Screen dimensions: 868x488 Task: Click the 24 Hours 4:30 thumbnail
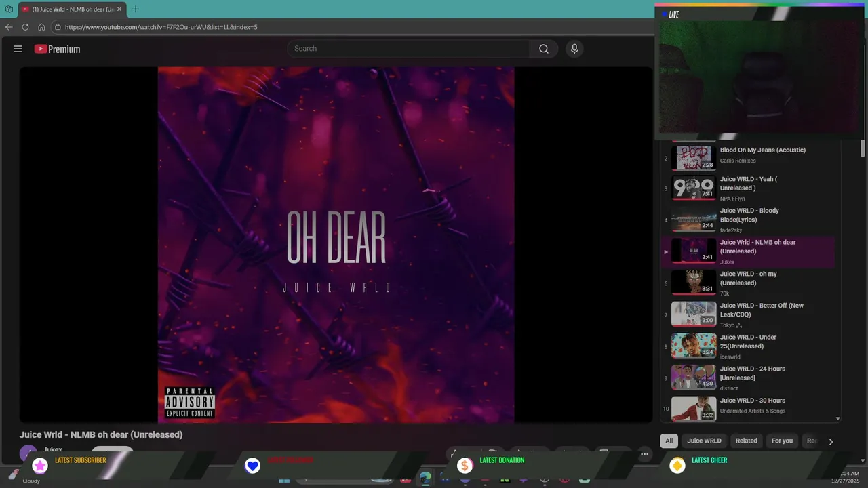pyautogui.click(x=694, y=378)
